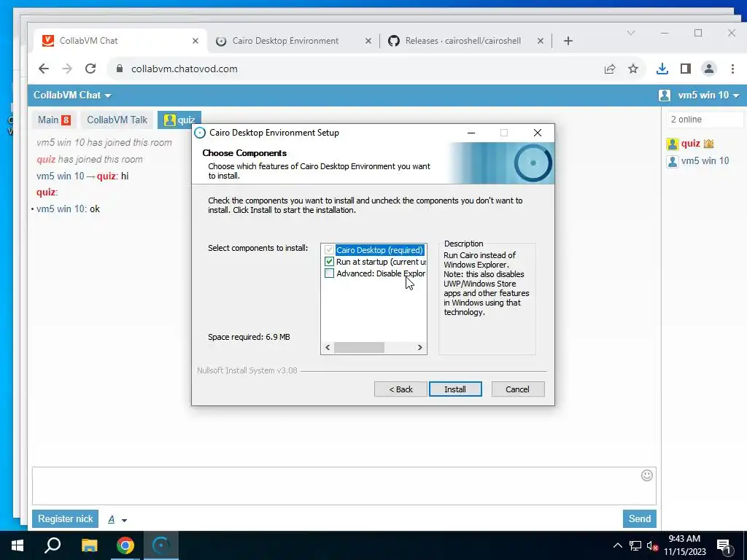This screenshot has width=747, height=560.
Task: Click 'vm5 win 10' in online list
Action: (705, 161)
